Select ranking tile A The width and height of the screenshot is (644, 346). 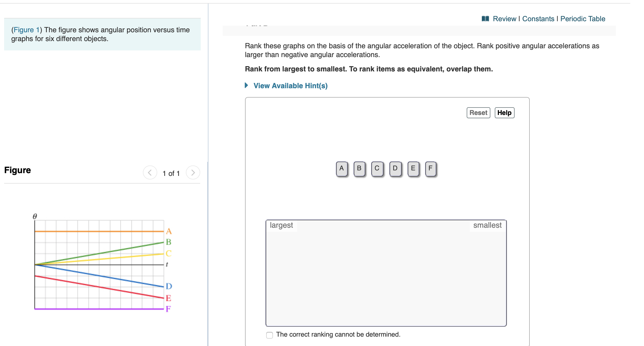342,168
